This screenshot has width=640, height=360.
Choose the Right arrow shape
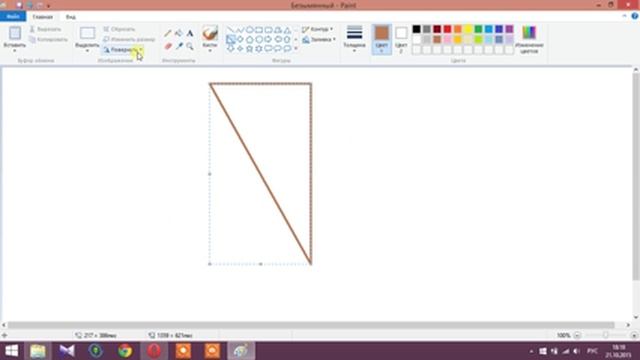point(268,40)
